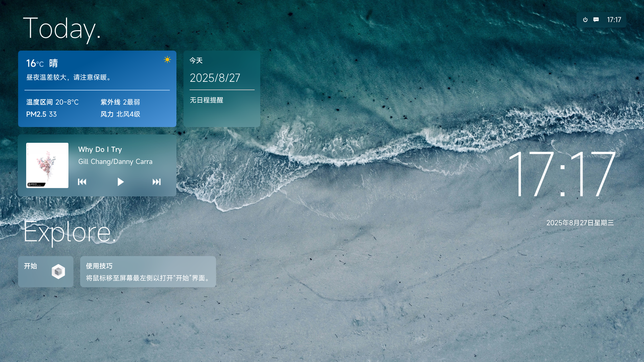
Task: Click the sun weather icon
Action: [x=167, y=60]
